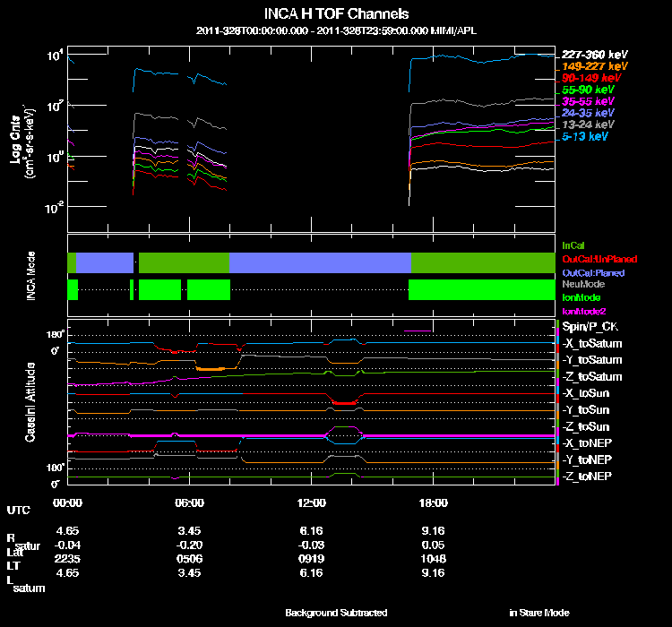
Task: Click the INCA H TOF Channels title
Action: pos(336,13)
